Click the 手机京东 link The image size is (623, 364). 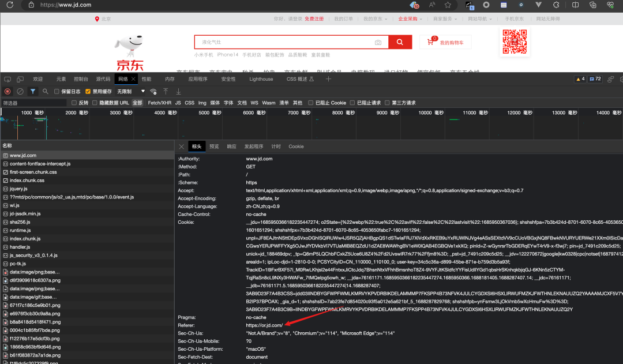pos(514,18)
